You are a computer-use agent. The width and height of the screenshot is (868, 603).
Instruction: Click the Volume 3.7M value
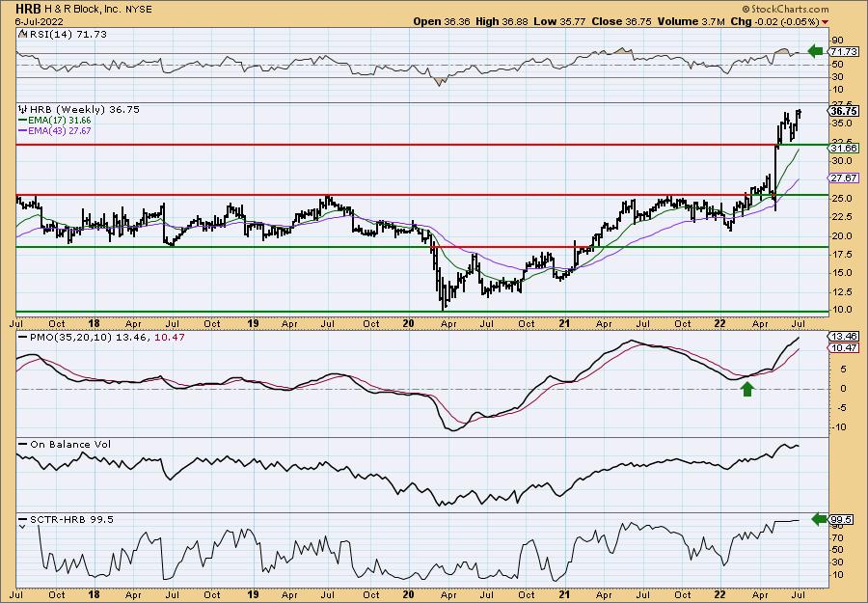pyautogui.click(x=691, y=21)
